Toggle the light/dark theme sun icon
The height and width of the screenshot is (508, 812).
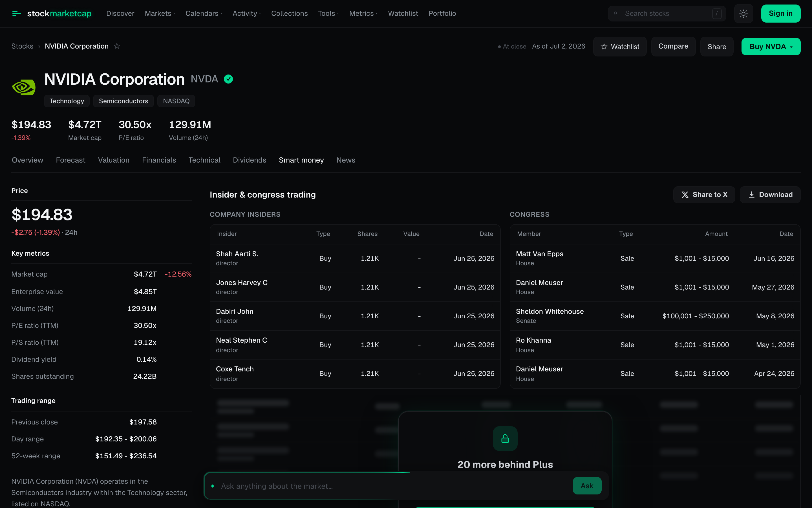pos(743,14)
